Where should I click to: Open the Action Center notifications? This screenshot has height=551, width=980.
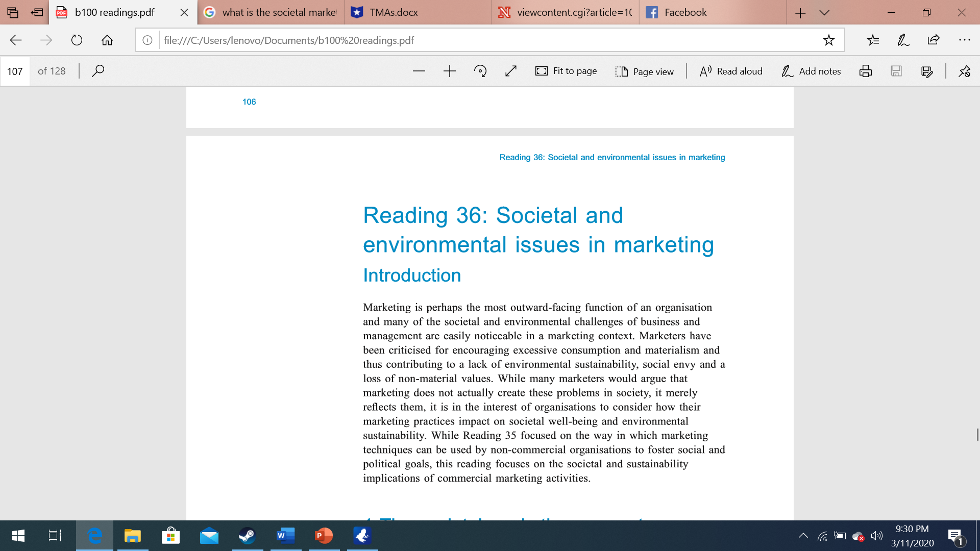tap(956, 537)
